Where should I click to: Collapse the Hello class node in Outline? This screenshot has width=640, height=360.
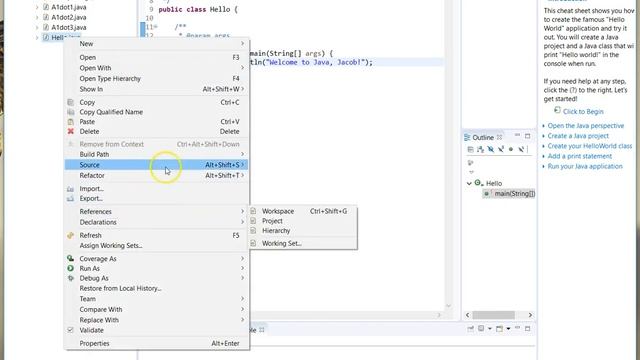pos(469,184)
